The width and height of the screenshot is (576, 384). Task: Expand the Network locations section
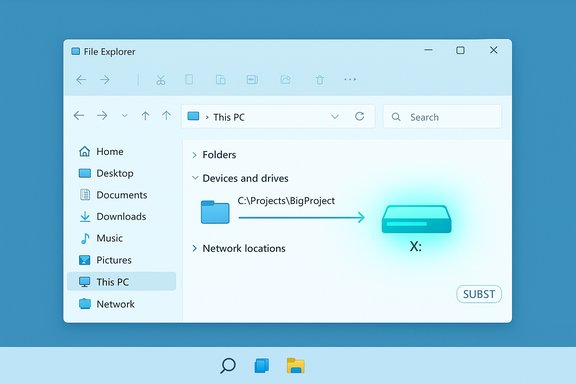(x=194, y=248)
